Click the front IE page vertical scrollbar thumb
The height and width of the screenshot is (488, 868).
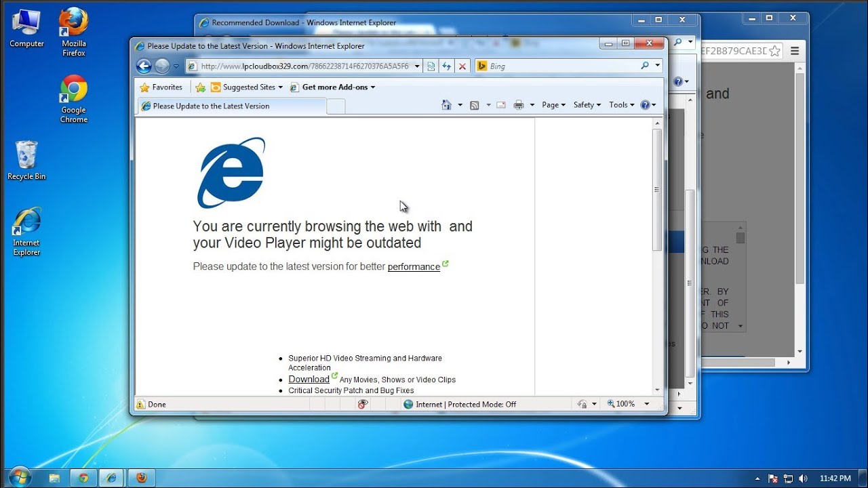click(x=656, y=190)
